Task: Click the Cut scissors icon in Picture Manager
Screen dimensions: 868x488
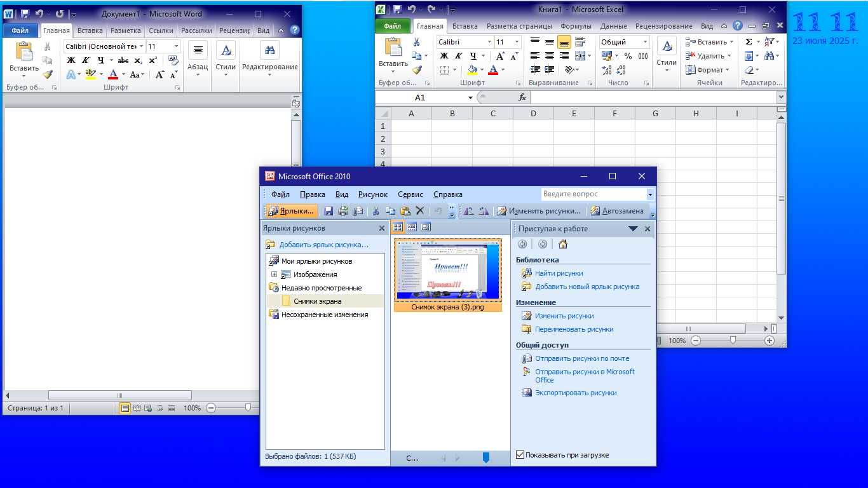Action: [376, 211]
